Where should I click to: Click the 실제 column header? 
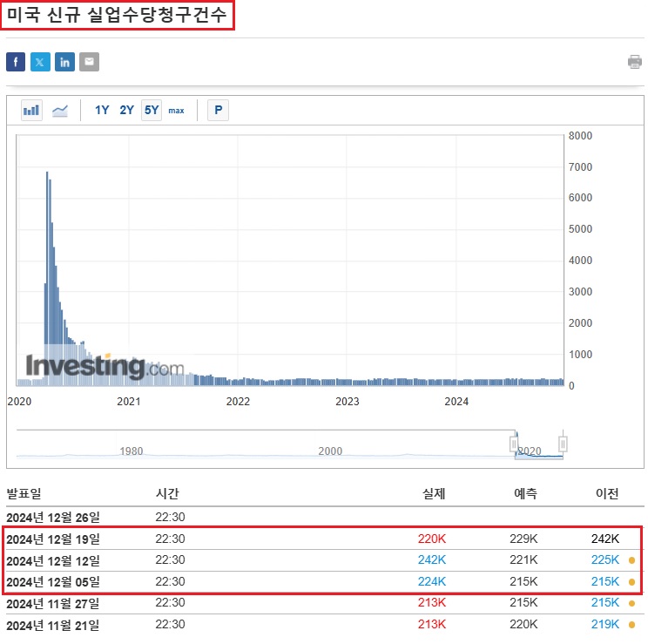click(x=434, y=493)
